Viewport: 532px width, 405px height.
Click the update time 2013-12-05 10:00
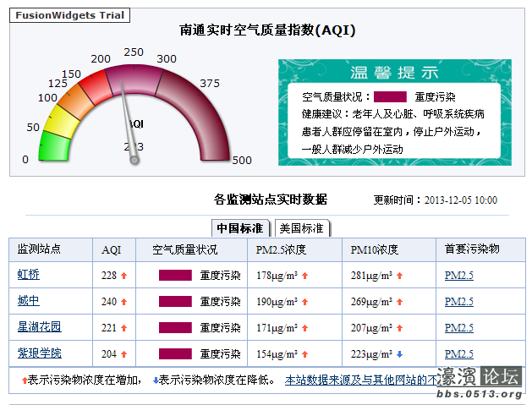(x=461, y=200)
